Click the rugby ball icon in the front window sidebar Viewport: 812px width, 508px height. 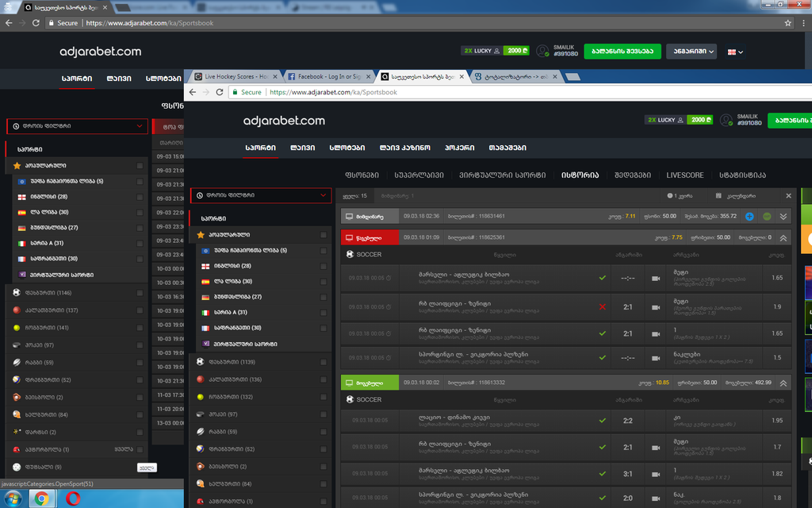pyautogui.click(x=201, y=432)
